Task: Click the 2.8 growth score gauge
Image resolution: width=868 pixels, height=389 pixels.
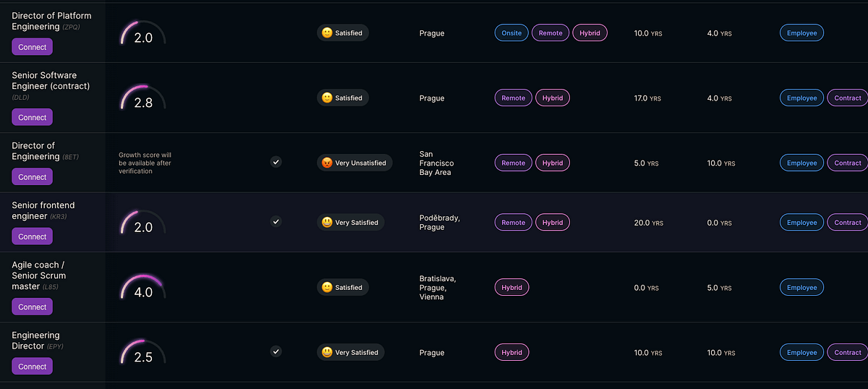Action: pos(143,98)
